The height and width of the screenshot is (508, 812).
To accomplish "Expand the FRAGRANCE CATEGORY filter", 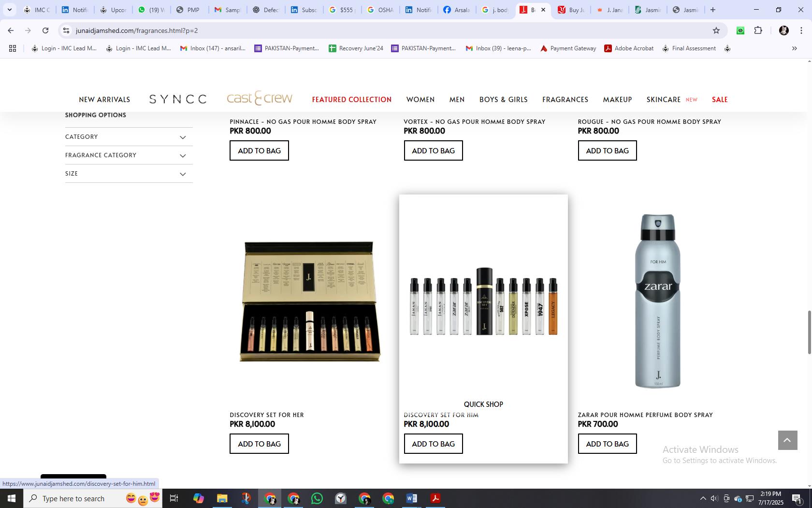I will [129, 155].
